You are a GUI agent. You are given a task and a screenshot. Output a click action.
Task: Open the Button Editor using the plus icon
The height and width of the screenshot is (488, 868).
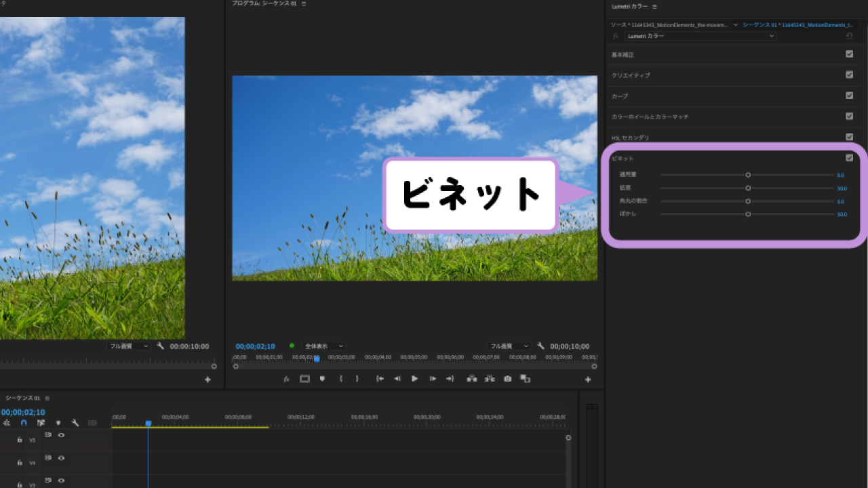588,378
